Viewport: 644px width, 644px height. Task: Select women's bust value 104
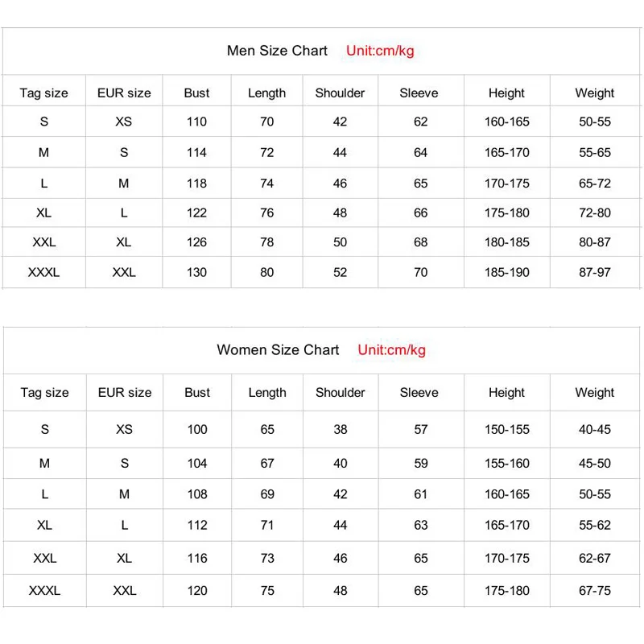(197, 464)
